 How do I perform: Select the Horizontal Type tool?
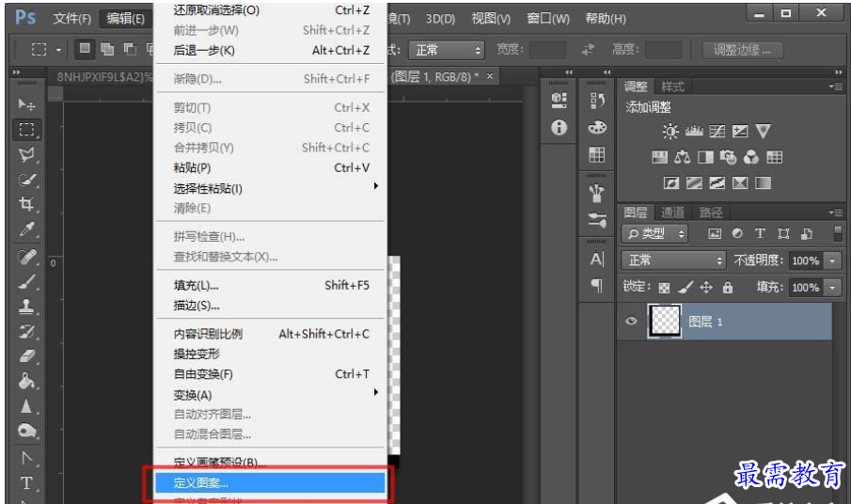point(26,482)
